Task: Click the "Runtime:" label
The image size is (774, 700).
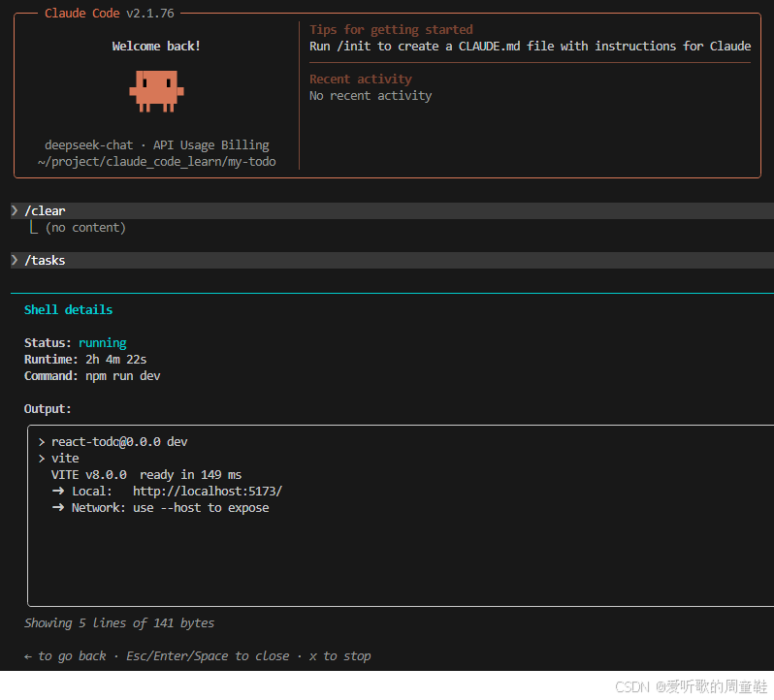Action: [x=51, y=359]
